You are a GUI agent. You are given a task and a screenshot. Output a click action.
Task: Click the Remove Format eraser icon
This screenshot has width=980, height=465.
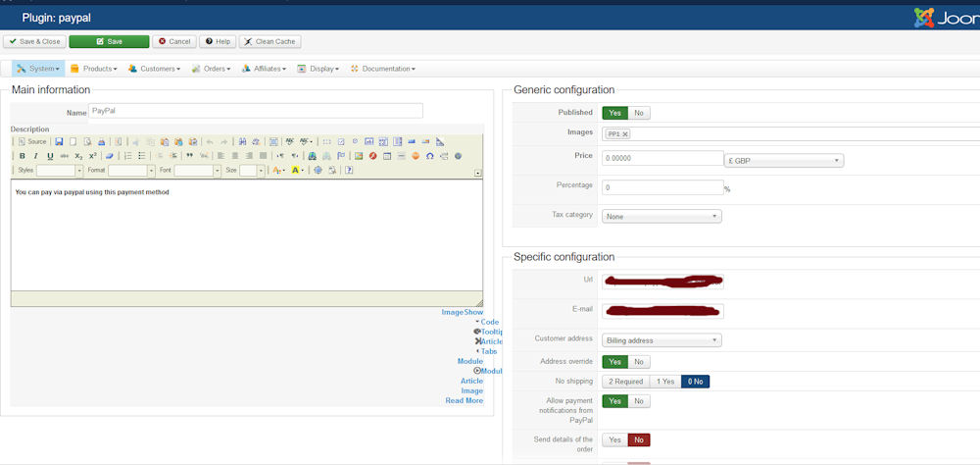click(x=110, y=156)
